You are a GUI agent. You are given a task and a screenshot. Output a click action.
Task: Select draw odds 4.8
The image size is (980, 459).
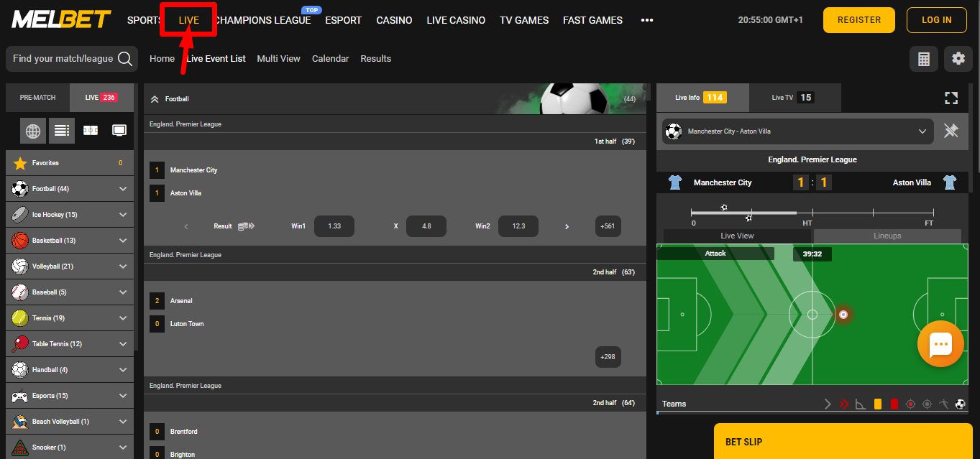tap(426, 226)
